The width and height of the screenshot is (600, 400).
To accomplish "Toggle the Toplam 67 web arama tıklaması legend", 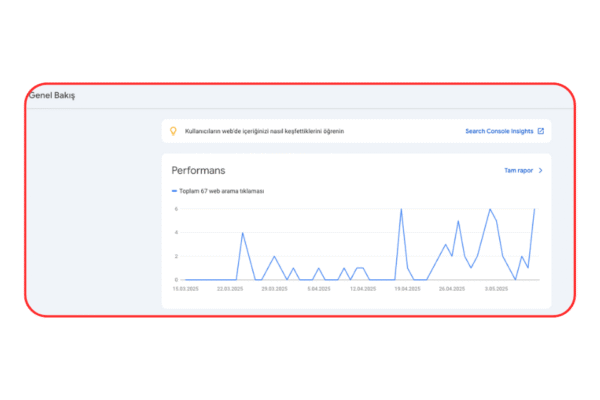I will tap(221, 191).
